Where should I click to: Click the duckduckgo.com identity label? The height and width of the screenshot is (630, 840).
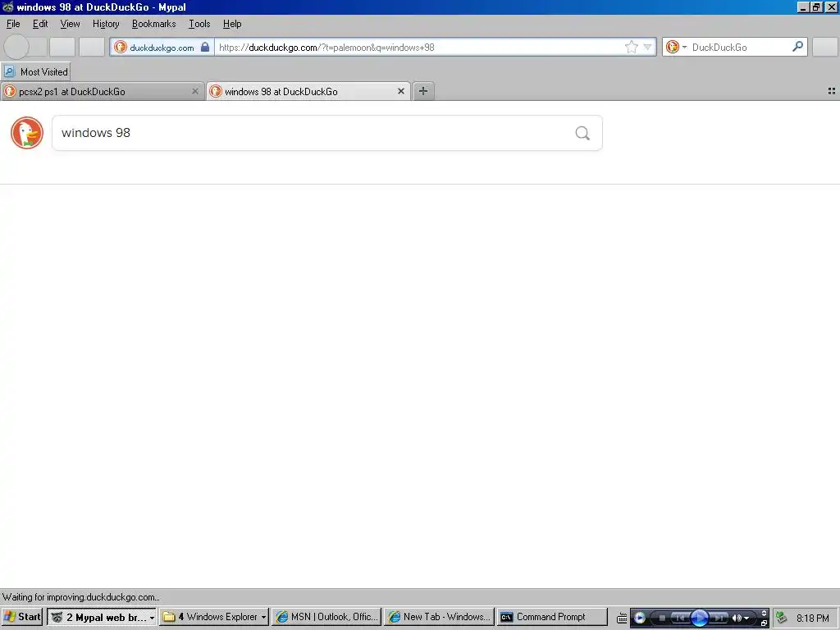click(162, 48)
